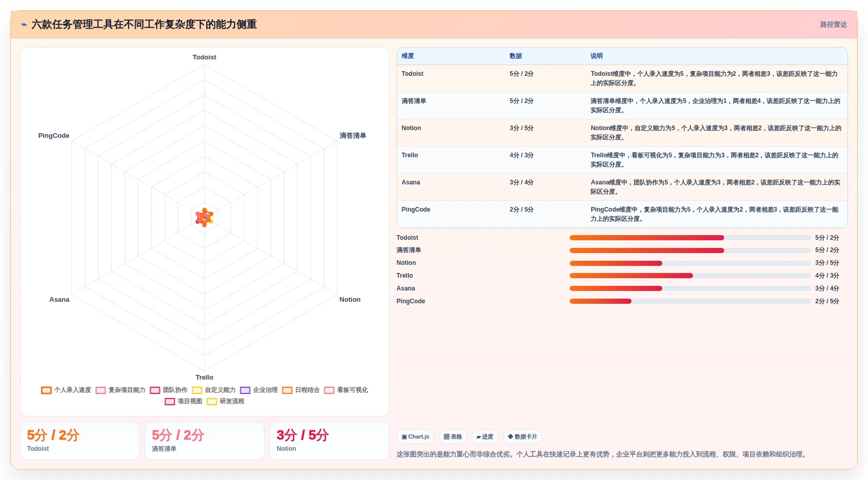Click the 4分 / 3分 value beside the Trello bar
868x480 pixels.
827,276
